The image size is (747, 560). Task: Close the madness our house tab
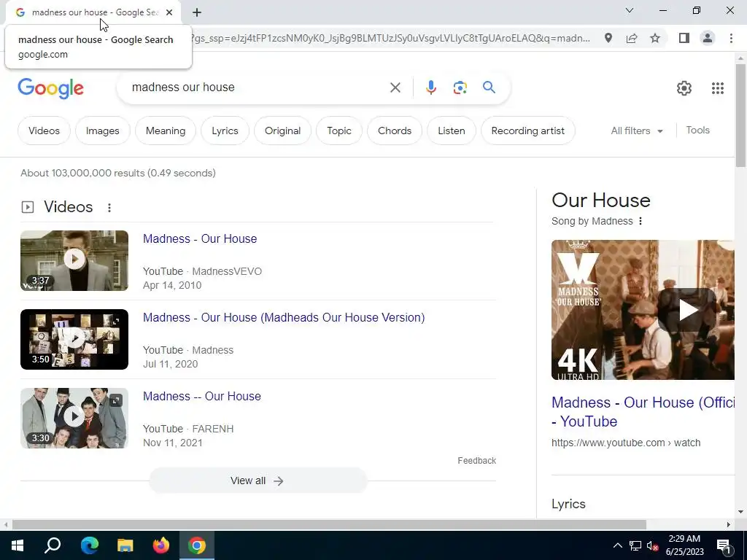pos(169,12)
